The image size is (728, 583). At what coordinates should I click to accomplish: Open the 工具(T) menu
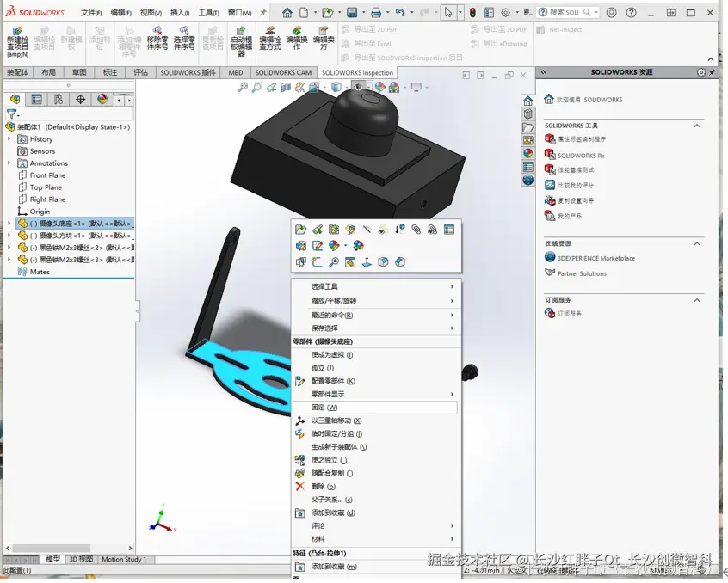coord(209,13)
